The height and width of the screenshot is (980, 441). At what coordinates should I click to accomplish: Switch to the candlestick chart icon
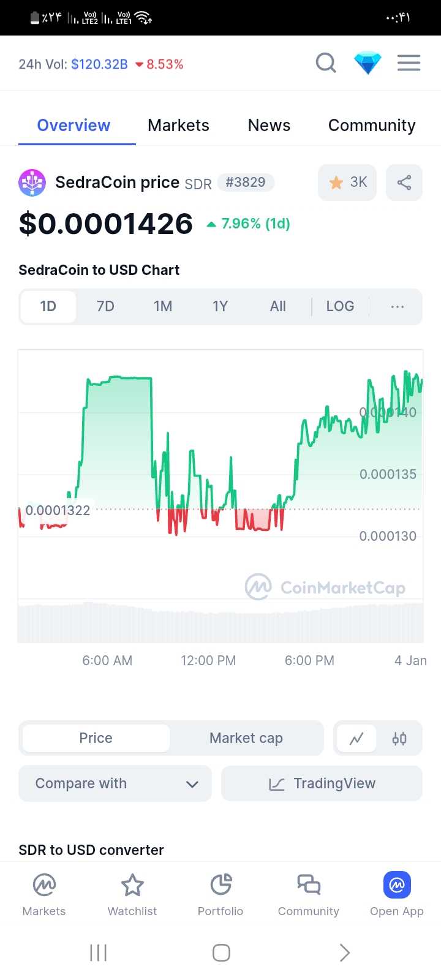pyautogui.click(x=399, y=739)
